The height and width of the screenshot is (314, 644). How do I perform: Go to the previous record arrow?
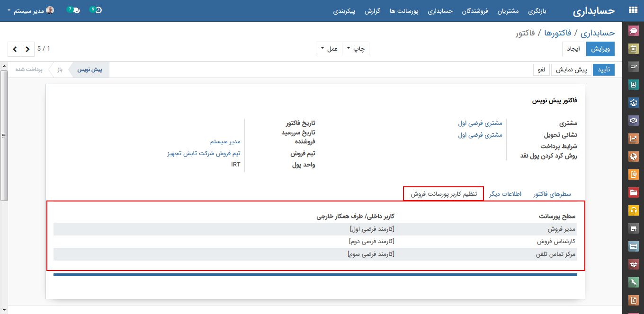pyautogui.click(x=15, y=49)
